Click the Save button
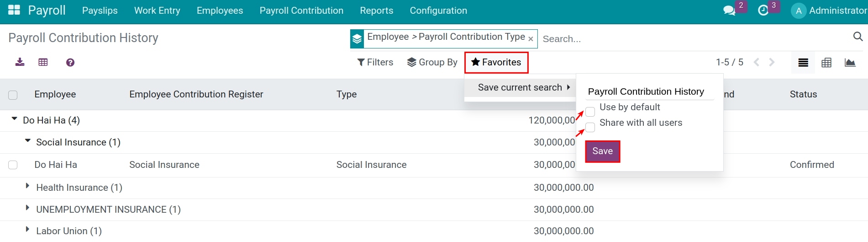This screenshot has height=242, width=868. tap(603, 151)
